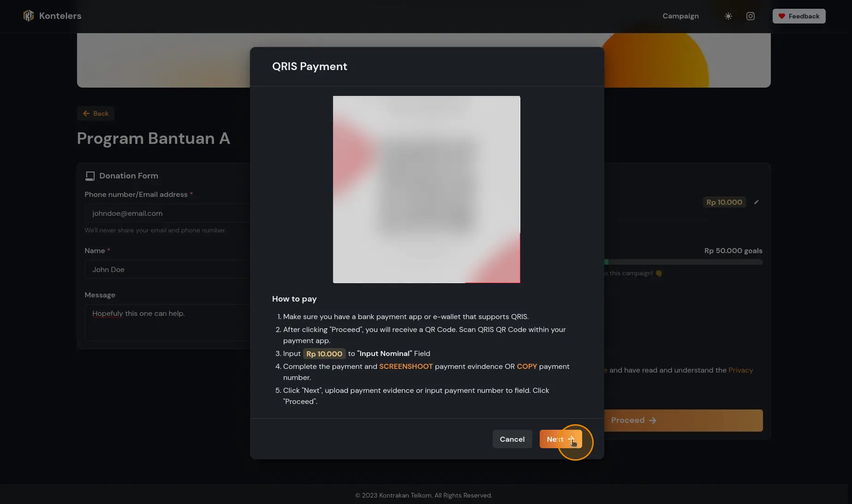Click the Kontelers brand name
852x504 pixels.
(x=60, y=16)
